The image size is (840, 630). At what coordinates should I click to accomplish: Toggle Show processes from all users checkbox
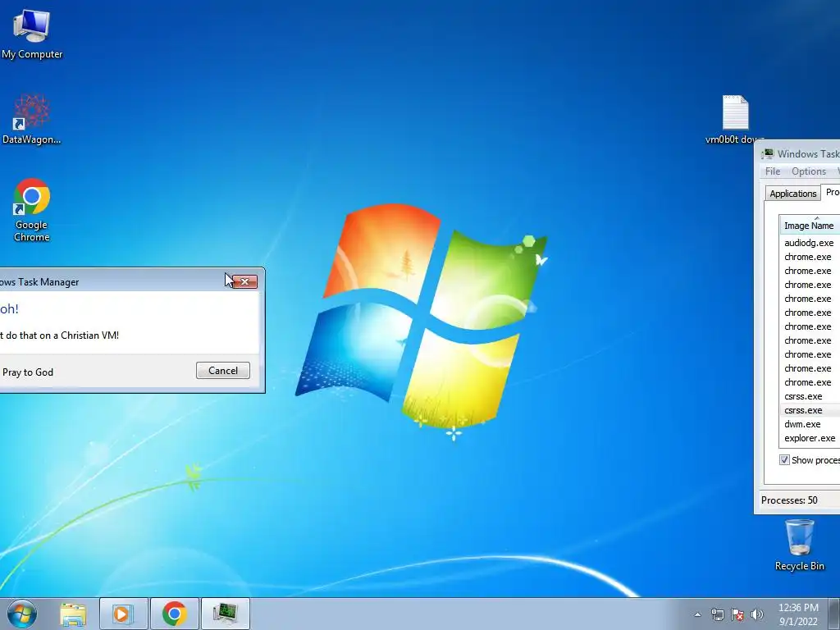click(784, 460)
